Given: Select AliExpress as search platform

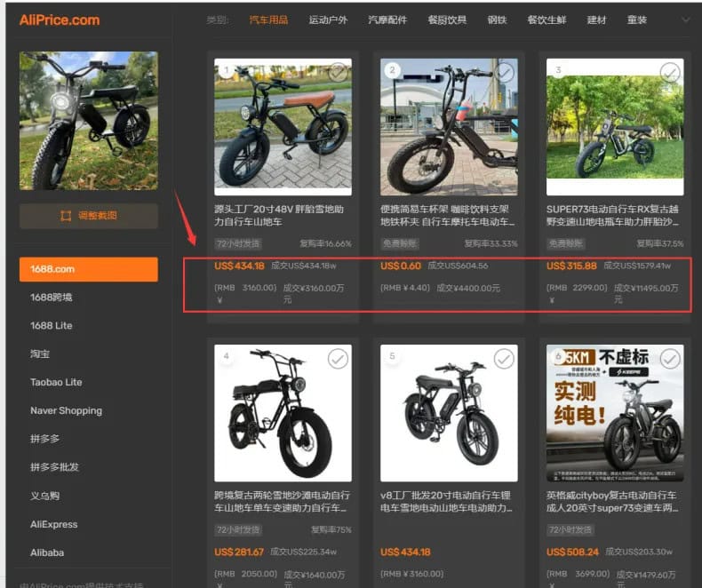Looking at the screenshot, I should [x=54, y=524].
